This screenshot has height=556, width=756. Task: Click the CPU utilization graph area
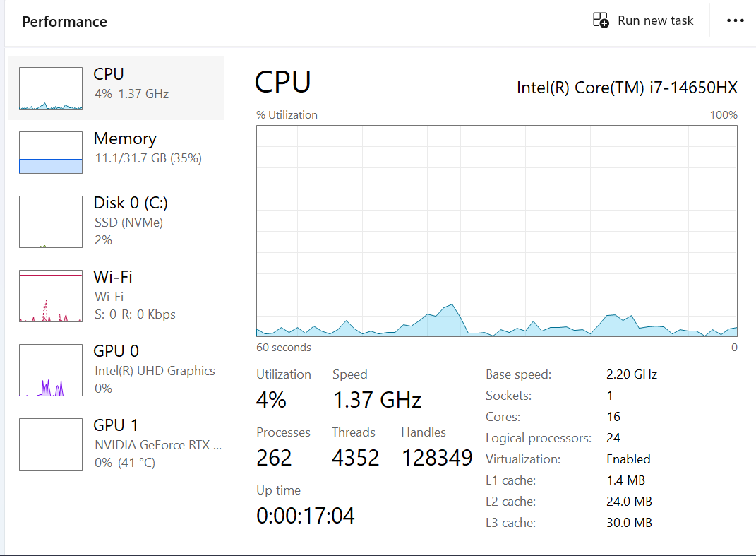(x=496, y=230)
